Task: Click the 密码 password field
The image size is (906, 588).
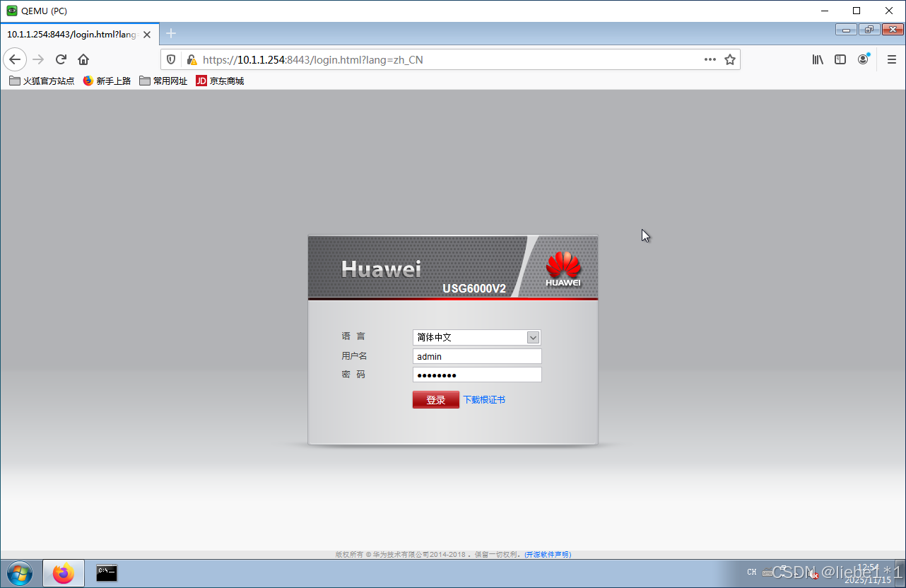Action: 477,375
